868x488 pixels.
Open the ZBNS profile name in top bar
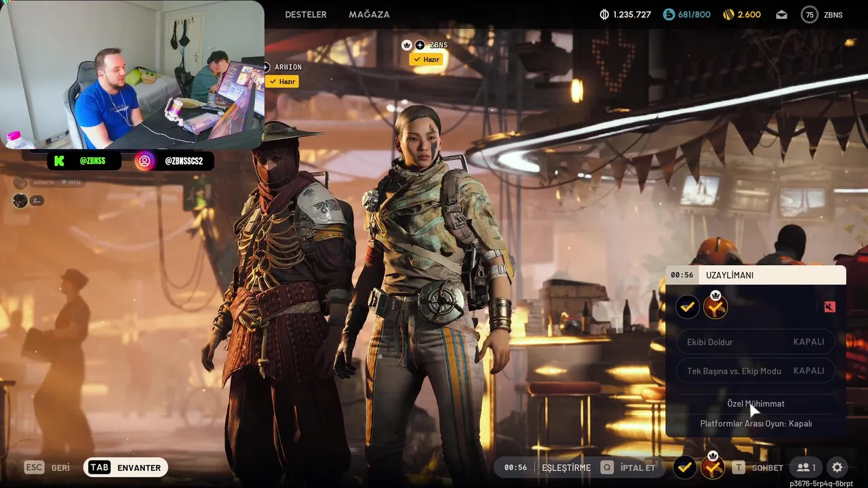833,14
